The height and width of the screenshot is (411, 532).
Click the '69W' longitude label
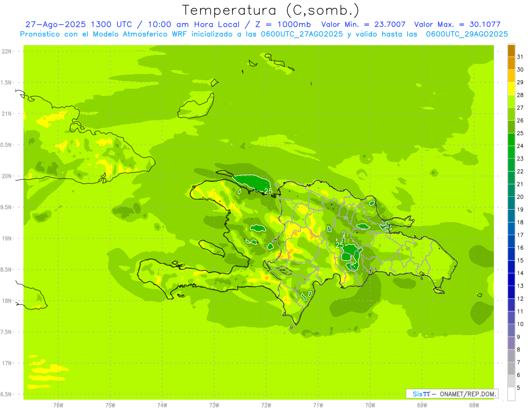point(422,405)
